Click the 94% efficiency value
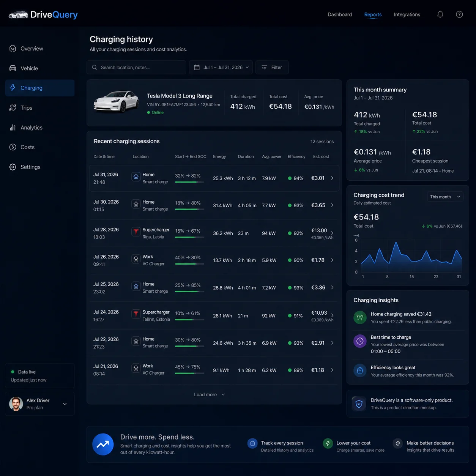Screen dimensions: 476x476 click(298, 178)
